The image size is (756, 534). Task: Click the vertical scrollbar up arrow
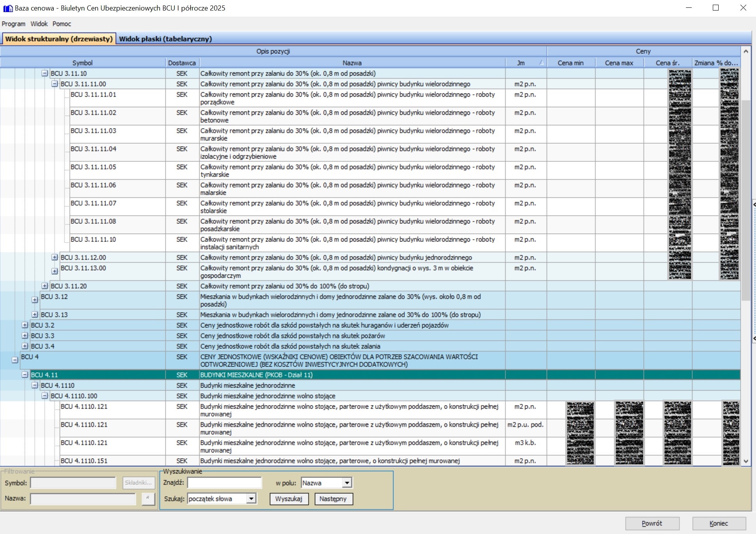pos(745,51)
